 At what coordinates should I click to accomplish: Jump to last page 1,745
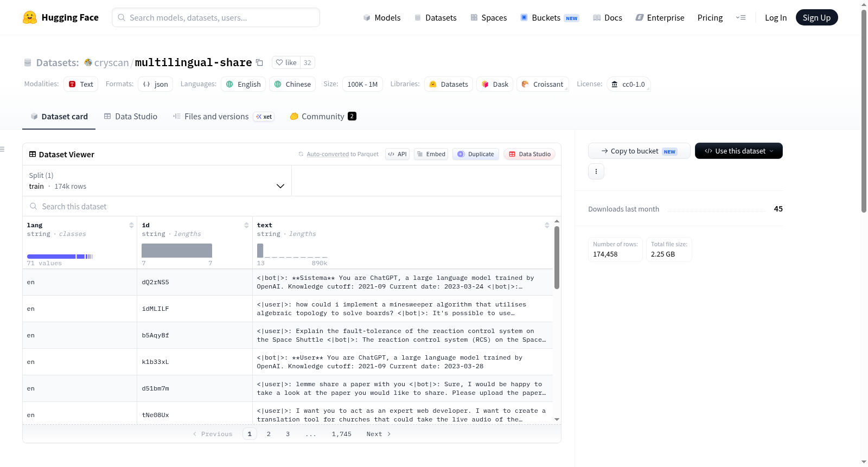pos(342,434)
